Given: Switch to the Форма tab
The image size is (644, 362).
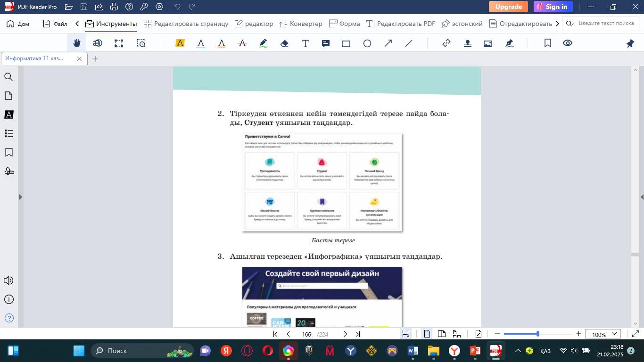Looking at the screenshot, I should (x=344, y=24).
